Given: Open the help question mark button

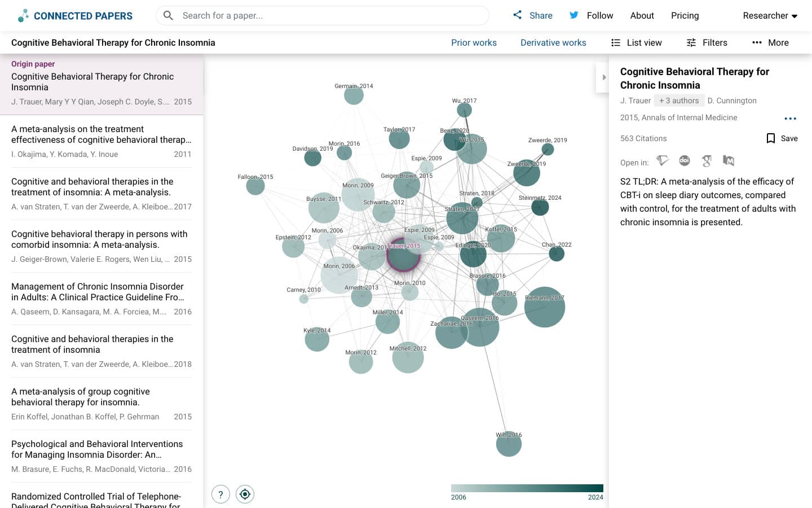Looking at the screenshot, I should point(220,494).
